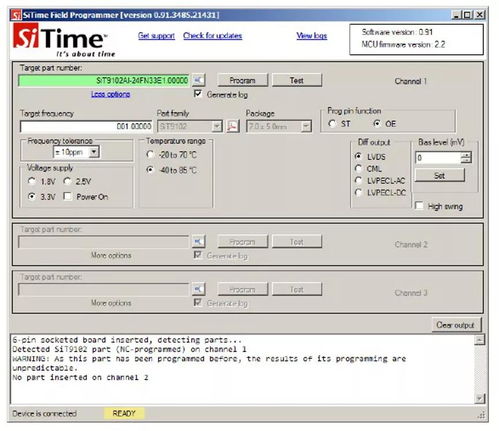499x431 pixels.
Task: Click output log scrollbar down arrow
Action: click(480, 398)
